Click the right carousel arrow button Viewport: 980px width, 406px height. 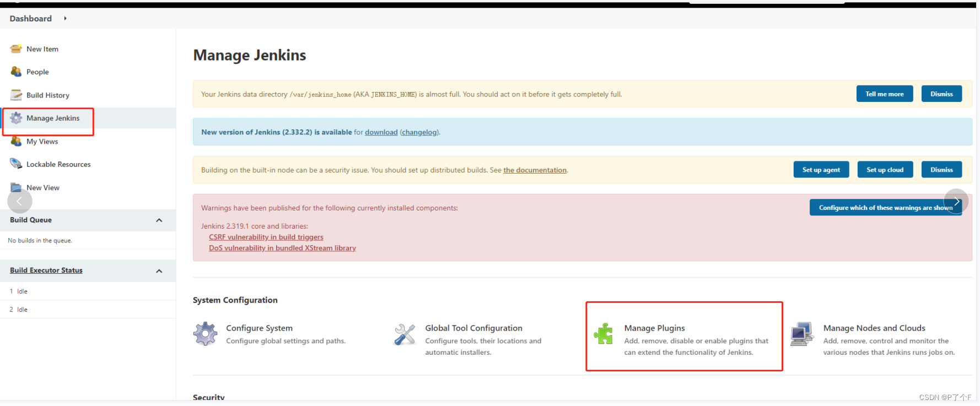point(956,202)
